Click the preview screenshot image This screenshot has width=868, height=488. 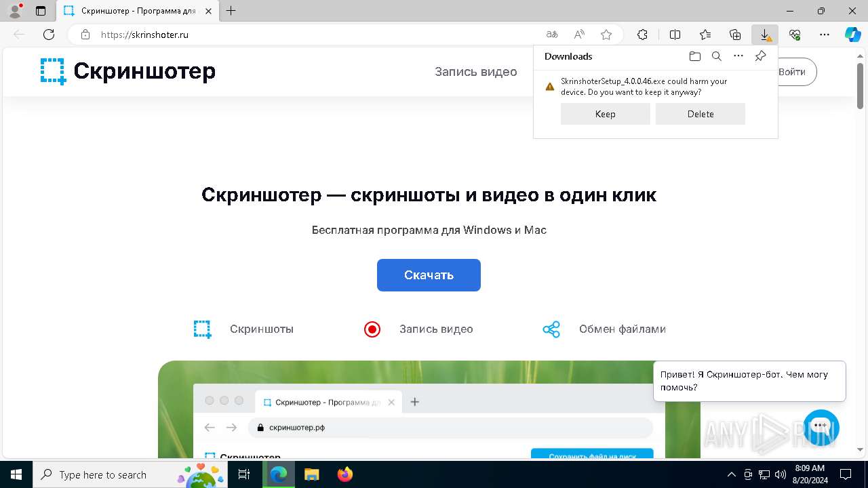pos(429,409)
